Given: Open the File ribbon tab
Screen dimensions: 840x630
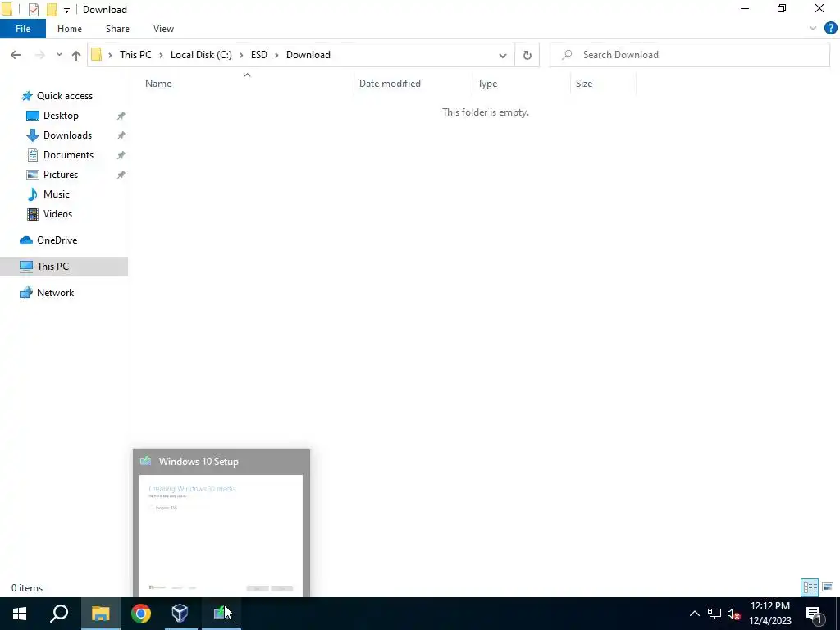Looking at the screenshot, I should 23,29.
